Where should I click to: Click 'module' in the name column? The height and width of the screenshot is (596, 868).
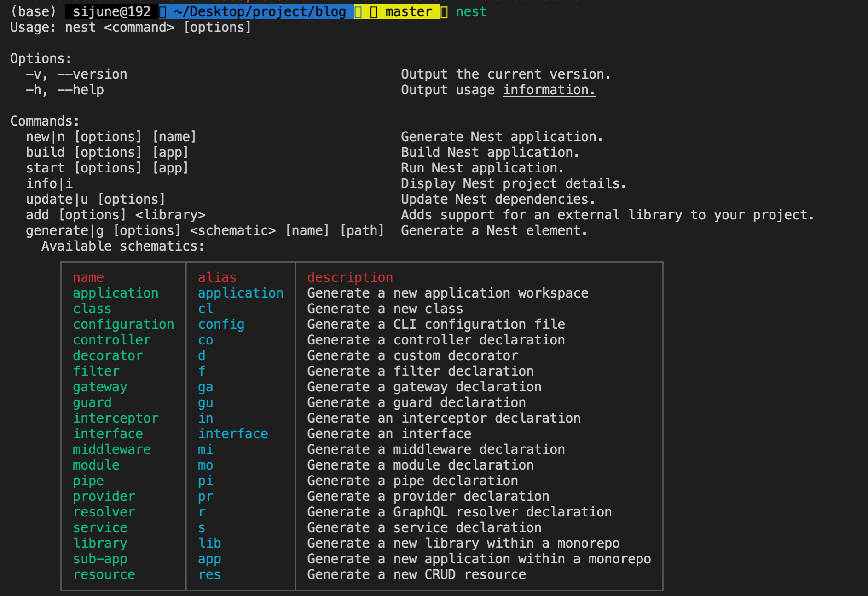[96, 465]
